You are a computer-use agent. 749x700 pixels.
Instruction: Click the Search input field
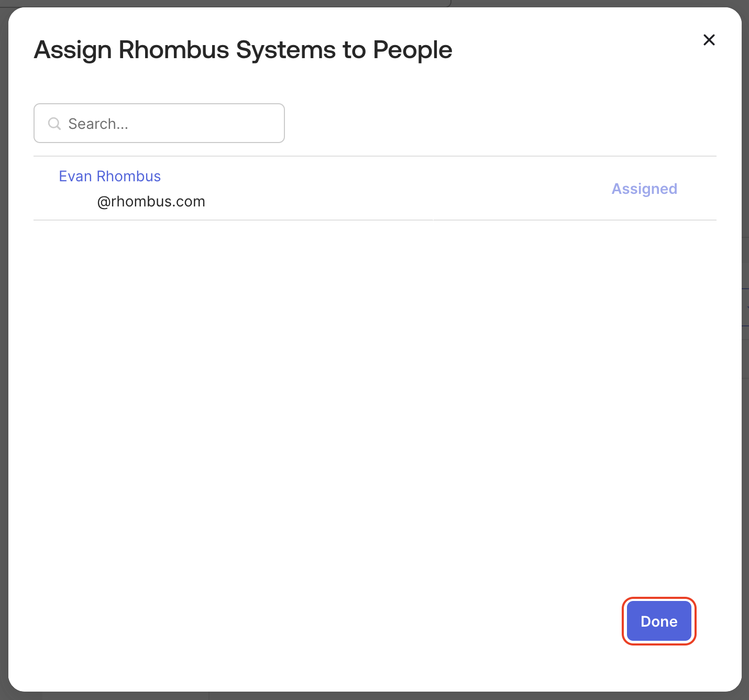(159, 123)
